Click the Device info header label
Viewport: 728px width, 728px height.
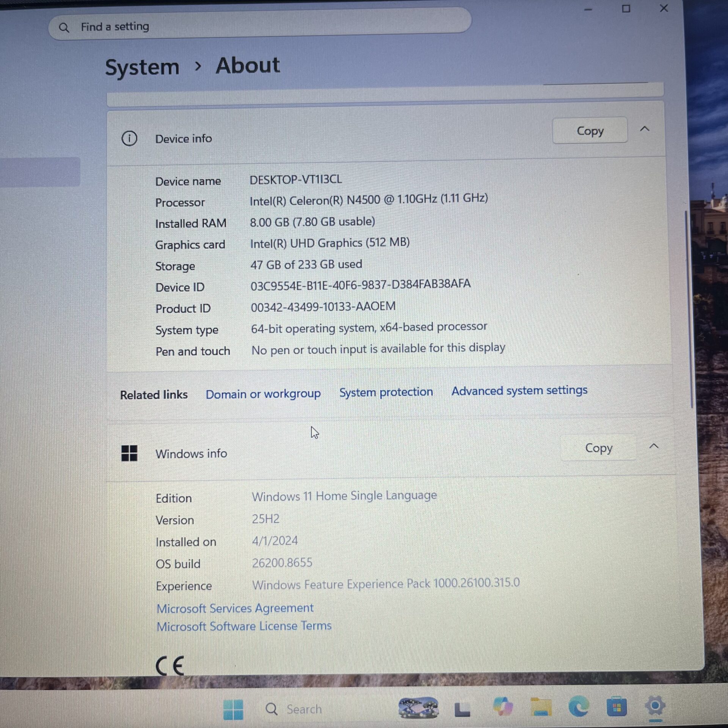(184, 139)
